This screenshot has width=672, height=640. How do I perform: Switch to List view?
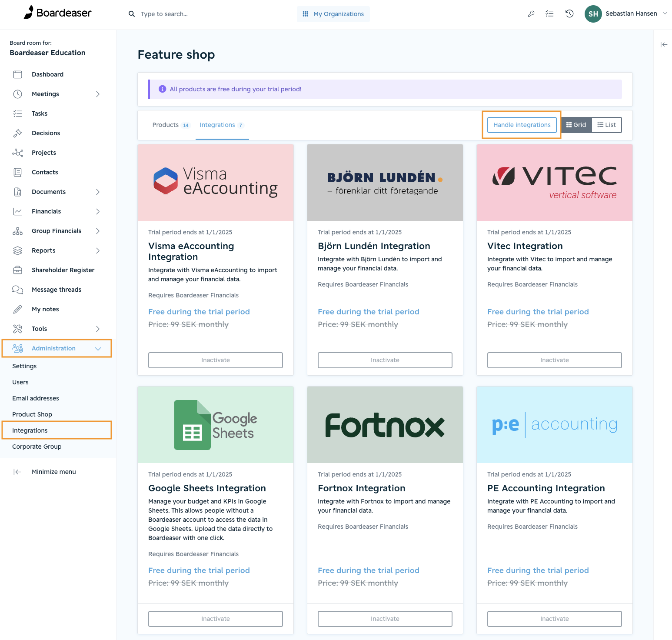click(x=606, y=125)
